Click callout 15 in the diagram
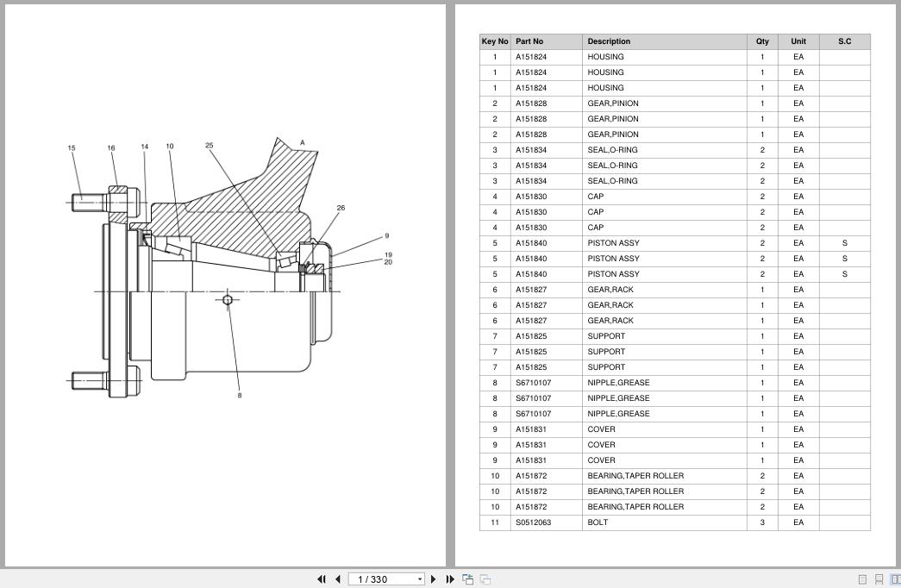 pos(72,147)
